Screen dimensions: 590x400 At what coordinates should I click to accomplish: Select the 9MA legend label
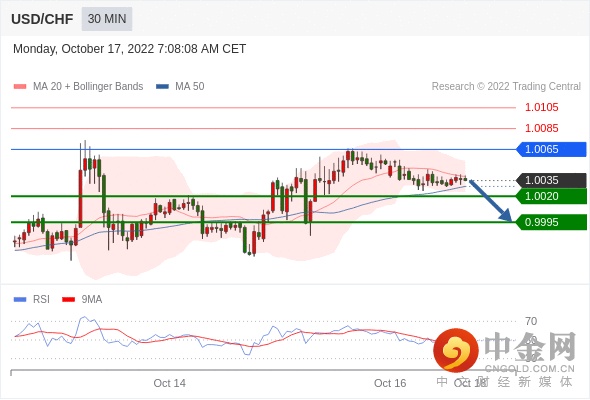click(x=92, y=300)
